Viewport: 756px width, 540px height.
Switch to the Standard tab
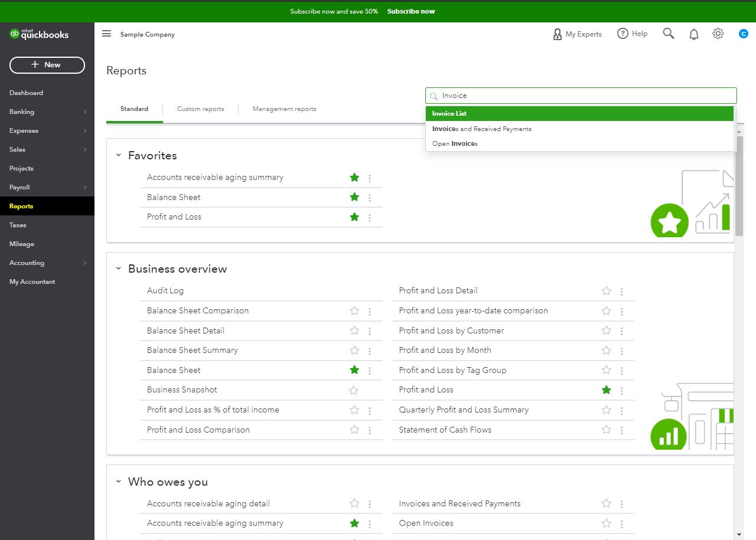(134, 109)
